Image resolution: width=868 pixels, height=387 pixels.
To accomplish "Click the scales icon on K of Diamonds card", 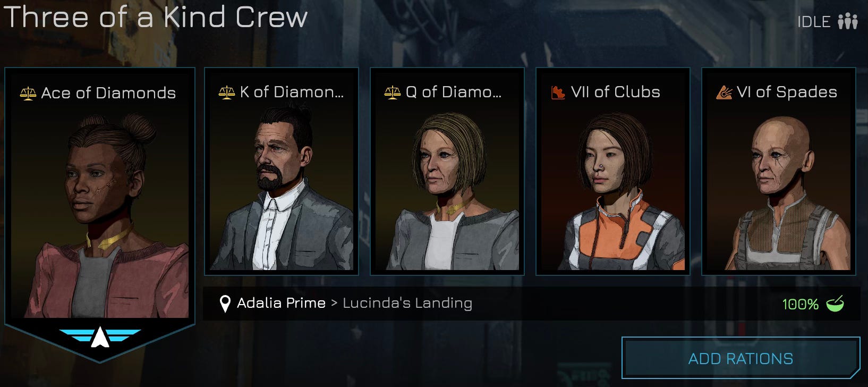I will pyautogui.click(x=226, y=92).
